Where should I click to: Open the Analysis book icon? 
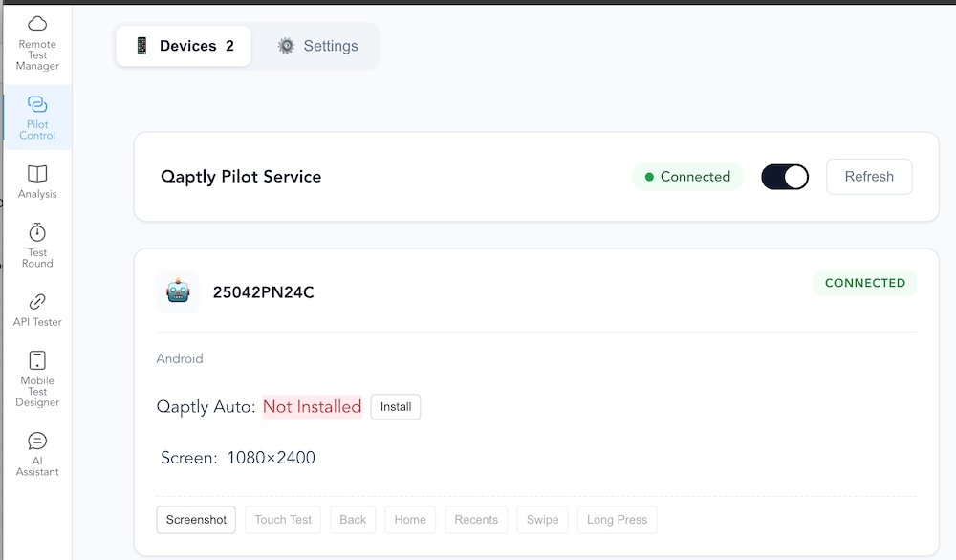pos(37,174)
